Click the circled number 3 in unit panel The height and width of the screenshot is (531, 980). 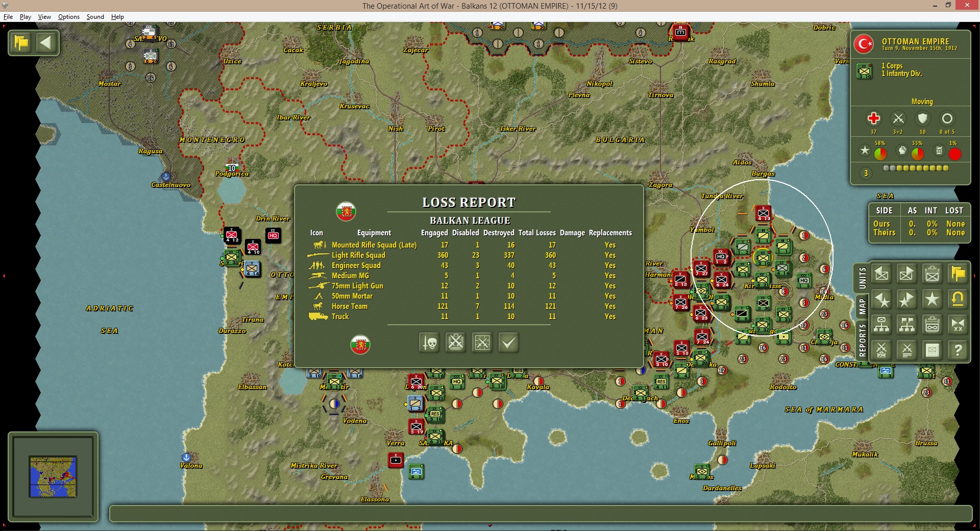(x=866, y=173)
